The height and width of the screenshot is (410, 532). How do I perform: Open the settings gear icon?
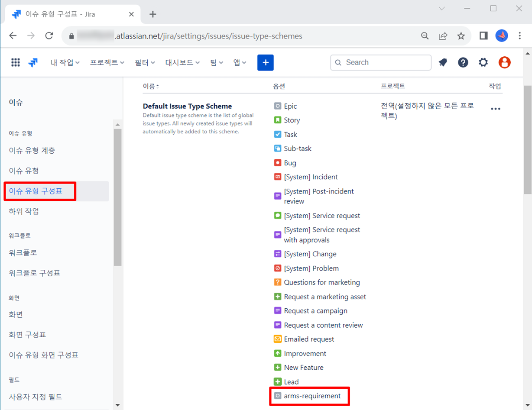(x=483, y=62)
